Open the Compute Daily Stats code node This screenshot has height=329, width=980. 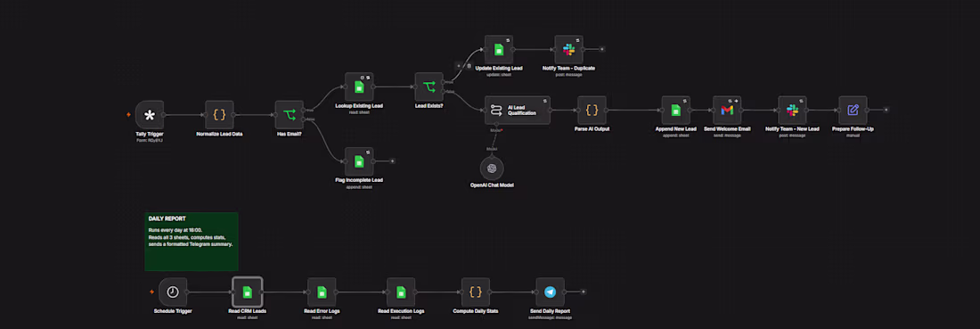click(476, 292)
